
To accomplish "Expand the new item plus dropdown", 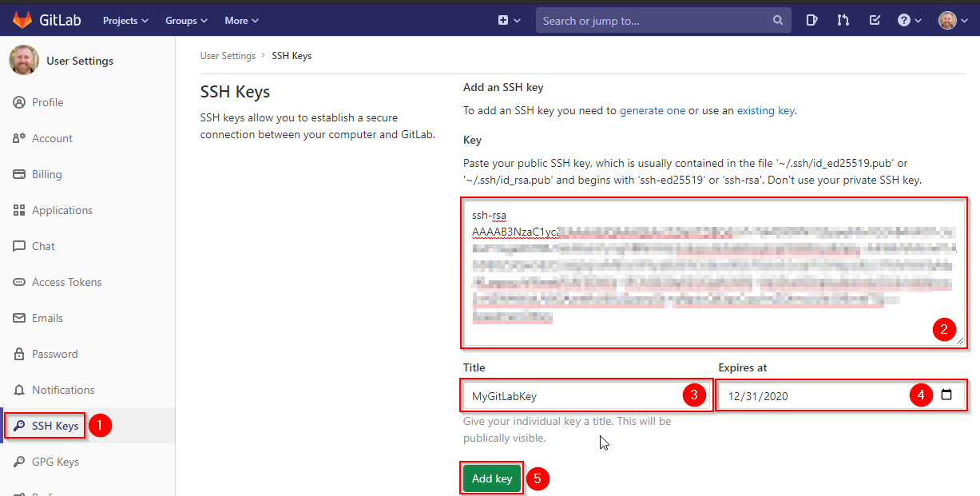I will click(x=509, y=21).
